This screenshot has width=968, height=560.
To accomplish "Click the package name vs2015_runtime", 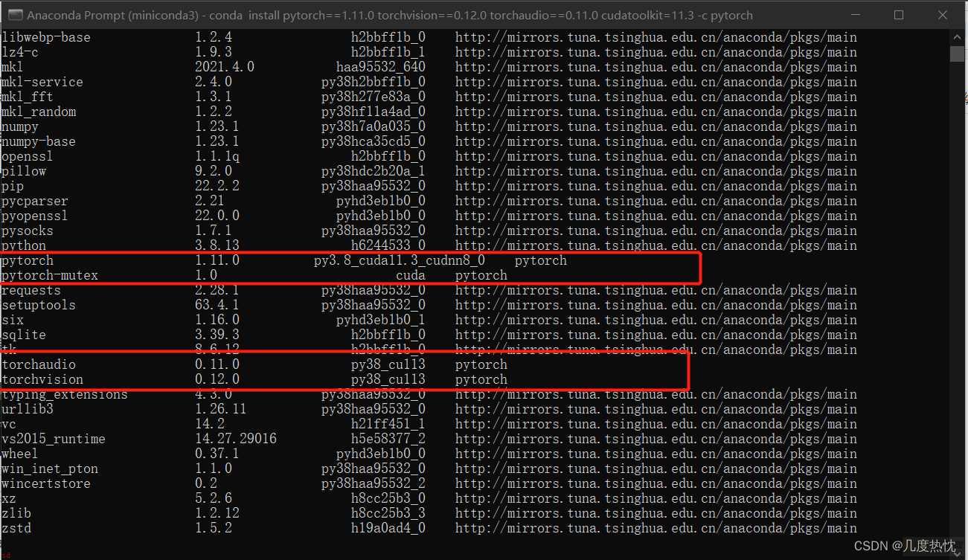I will pos(54,439).
